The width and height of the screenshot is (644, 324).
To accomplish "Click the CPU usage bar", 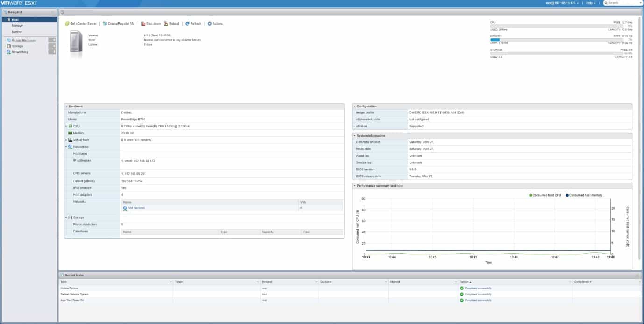I will [556, 26].
